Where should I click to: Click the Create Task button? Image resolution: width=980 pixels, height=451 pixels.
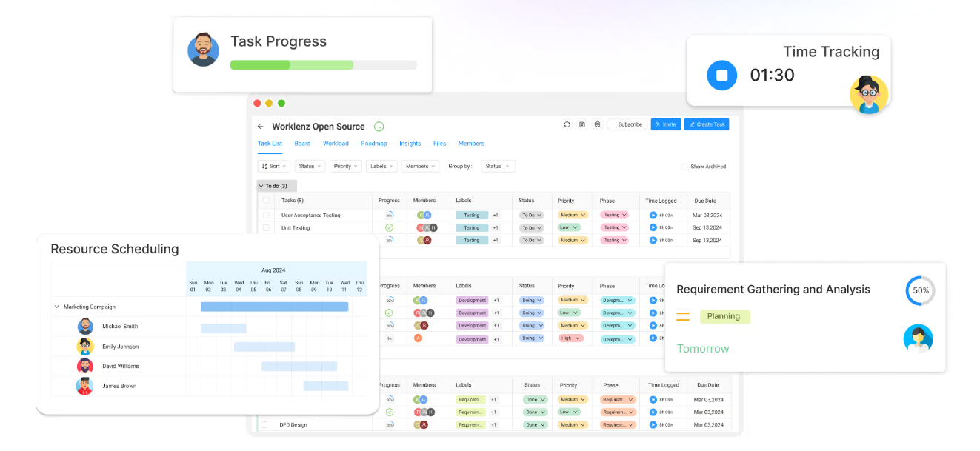(707, 124)
